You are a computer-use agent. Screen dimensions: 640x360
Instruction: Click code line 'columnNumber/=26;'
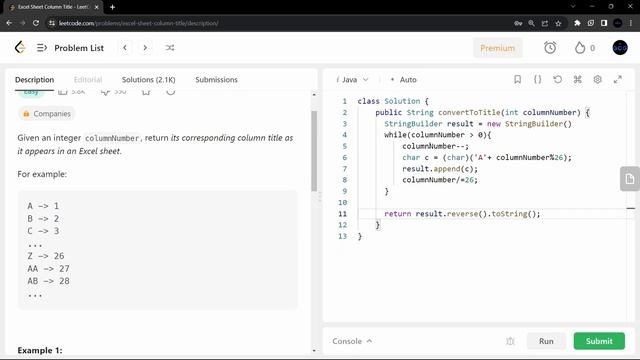(x=440, y=180)
